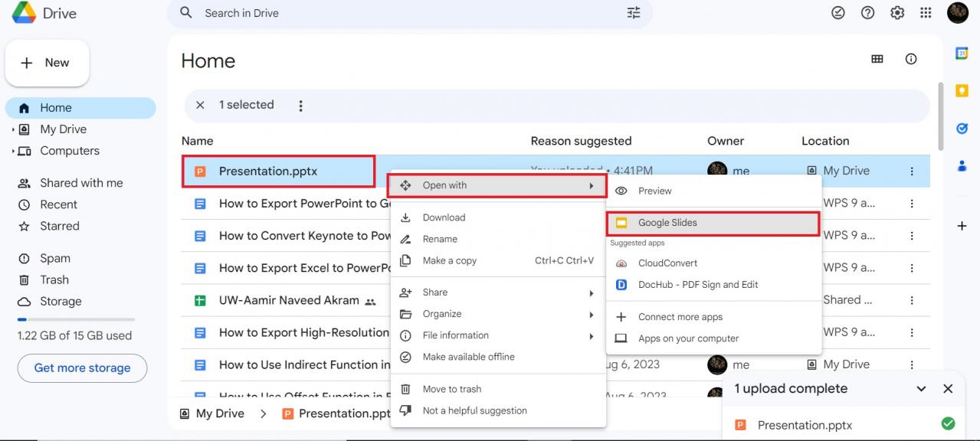Open more actions beside 1 selected
The image size is (980, 441).
coord(300,106)
